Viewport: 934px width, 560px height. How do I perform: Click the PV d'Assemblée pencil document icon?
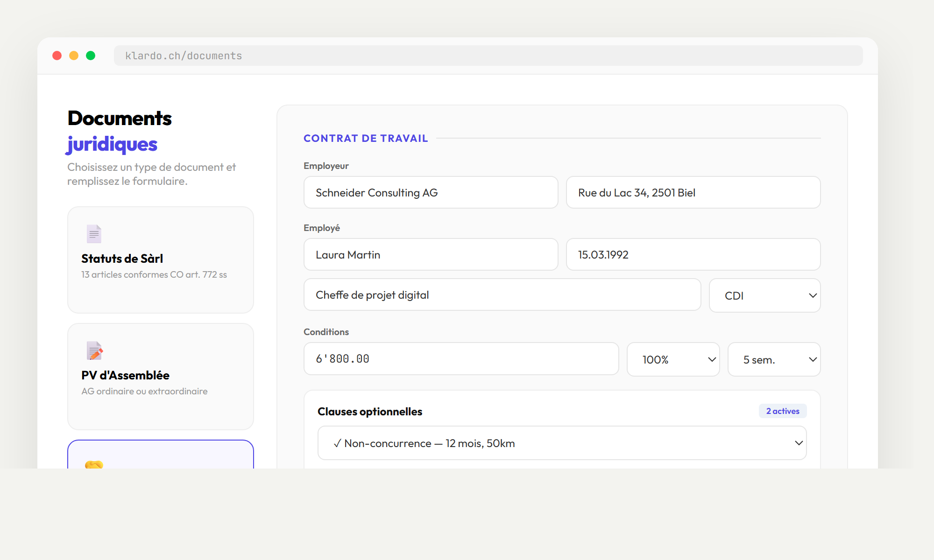94,350
